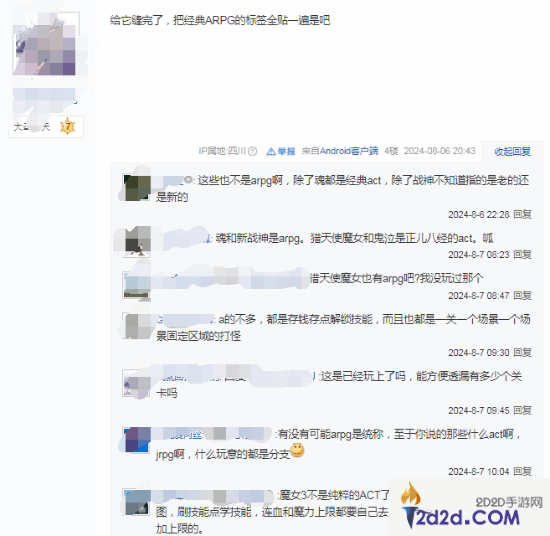
Task: Collapse replies with 收起回复
Action: [x=512, y=152]
